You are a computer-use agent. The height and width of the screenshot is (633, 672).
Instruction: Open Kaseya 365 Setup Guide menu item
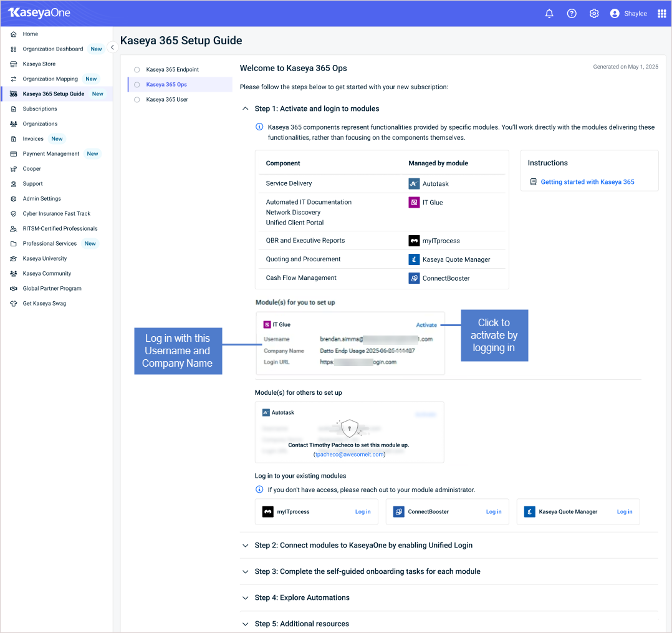pyautogui.click(x=57, y=94)
